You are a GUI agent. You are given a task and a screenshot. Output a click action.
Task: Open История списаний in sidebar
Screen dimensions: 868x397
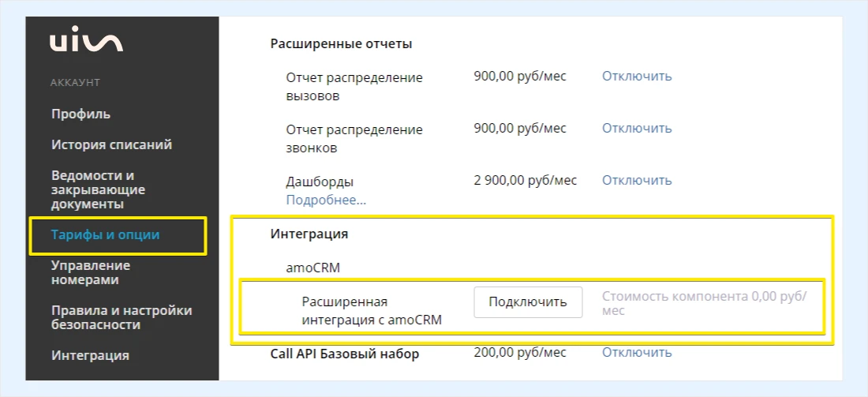pyautogui.click(x=112, y=144)
